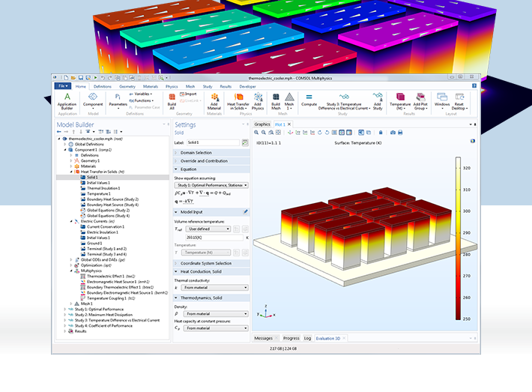Click the back arrow in Model Builder toolbar
Screen dimensions: 532x392
(x=59, y=132)
